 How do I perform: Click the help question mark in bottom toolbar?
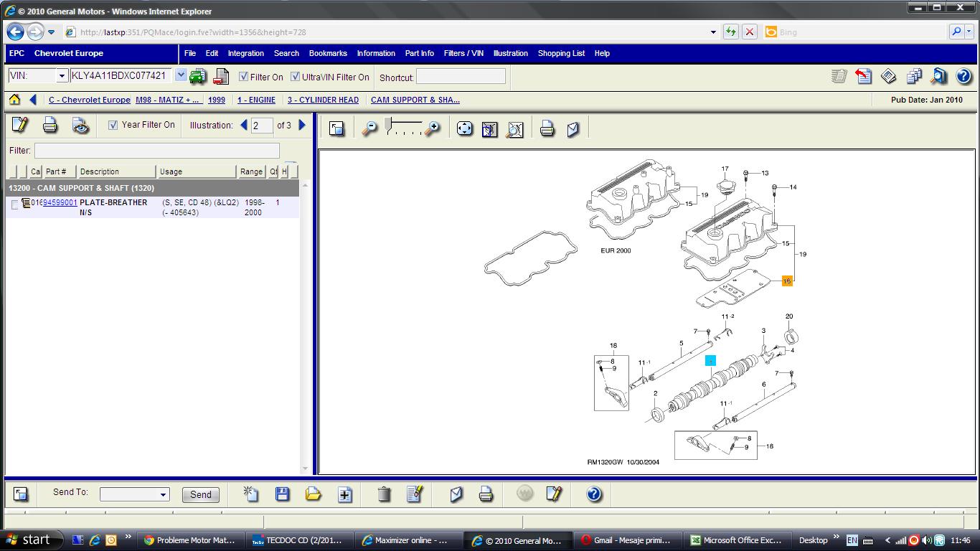point(594,494)
